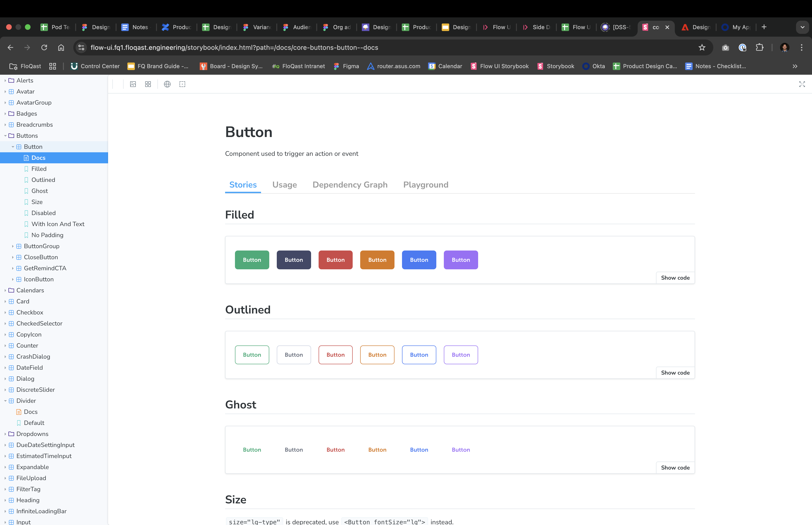Enter fullscreen using the expand arrows icon
Viewport: 812px width, 525px height.
coord(802,84)
